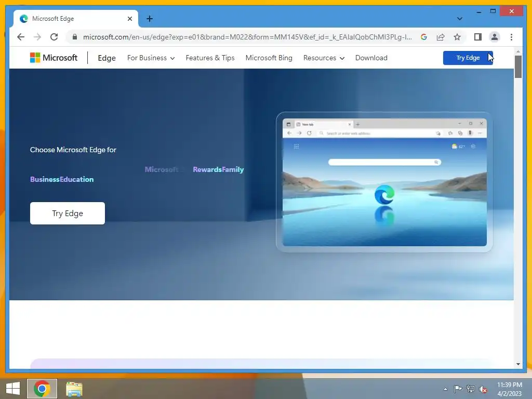Open a new tab with plus button

pyautogui.click(x=149, y=19)
